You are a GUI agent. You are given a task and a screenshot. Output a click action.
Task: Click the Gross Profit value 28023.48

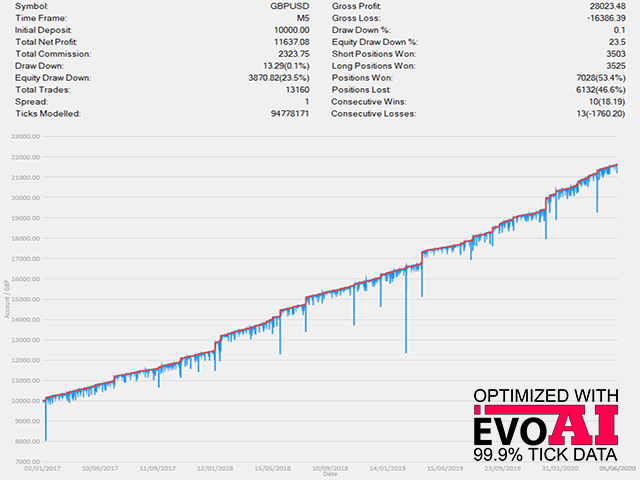607,6
